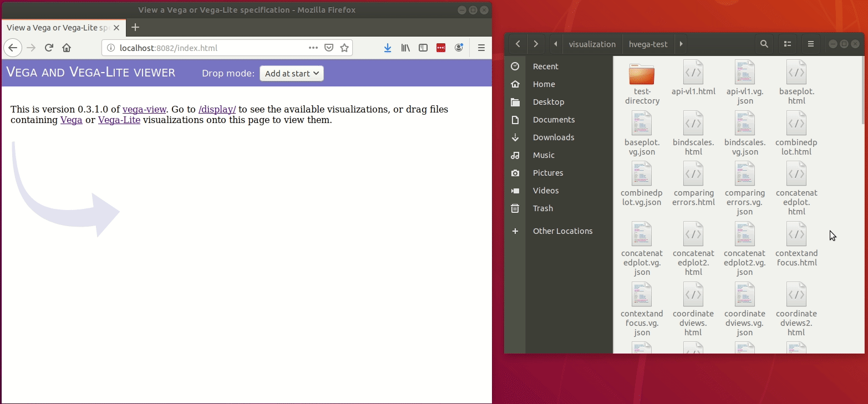Open Documents in sidebar
868x404 pixels.
(x=559, y=120)
